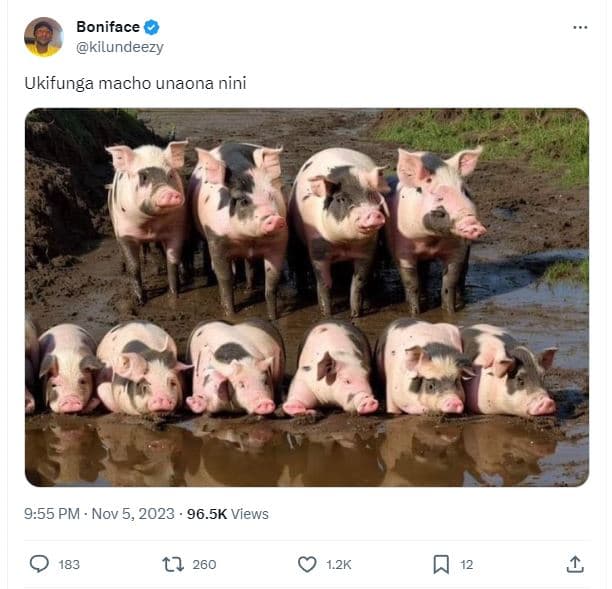Image resolution: width=612 pixels, height=589 pixels.
Task: Click the display name Boniface
Action: click(108, 27)
